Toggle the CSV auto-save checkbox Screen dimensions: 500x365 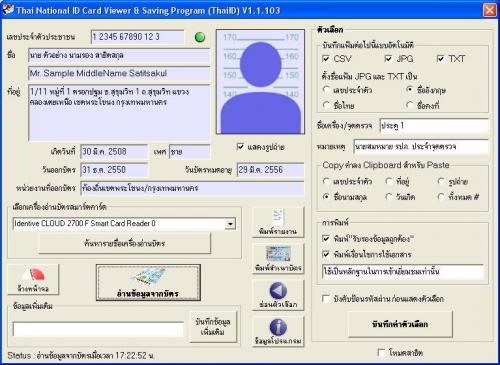click(x=326, y=59)
